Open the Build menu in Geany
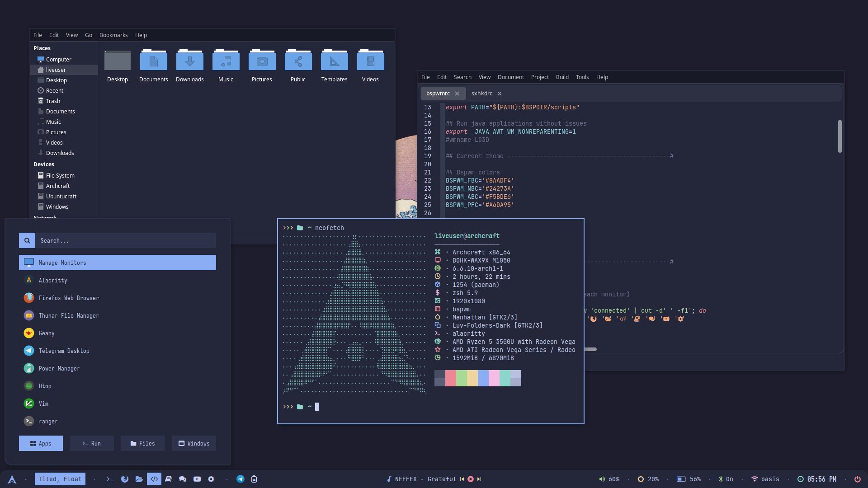868x488 pixels. point(562,77)
